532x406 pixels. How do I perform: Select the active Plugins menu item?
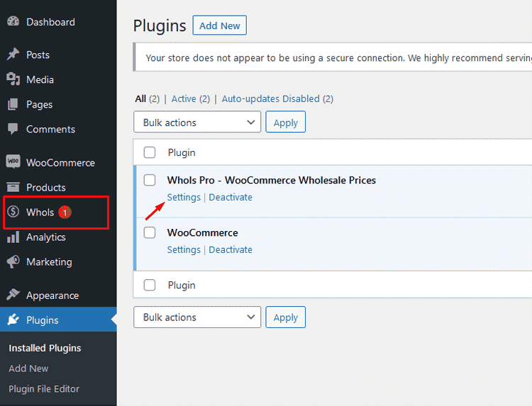point(58,320)
